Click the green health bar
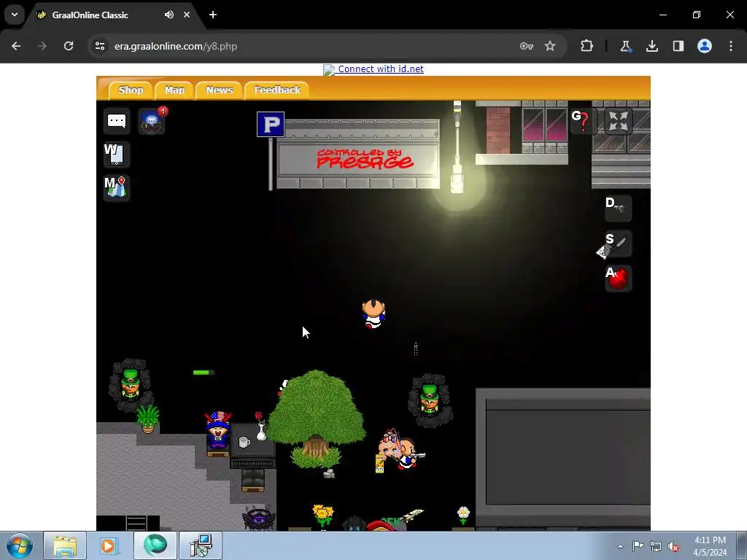The height and width of the screenshot is (560, 747). pos(204,373)
